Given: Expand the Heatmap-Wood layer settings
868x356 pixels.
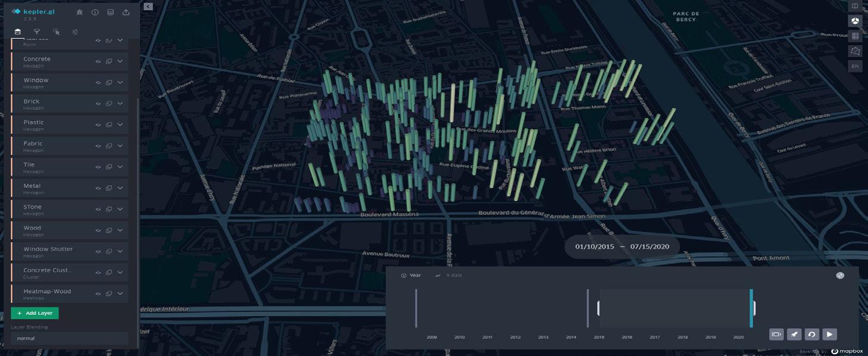Looking at the screenshot, I should click(x=120, y=293).
